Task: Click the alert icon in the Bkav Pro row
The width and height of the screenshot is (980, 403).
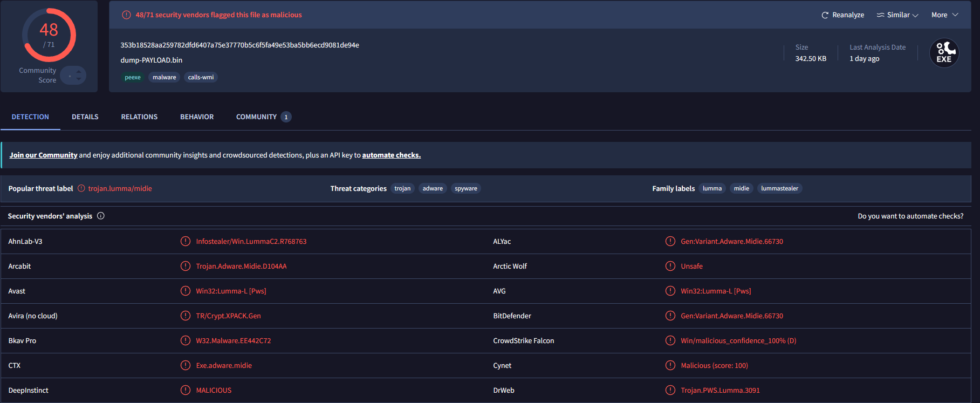Action: [186, 340]
